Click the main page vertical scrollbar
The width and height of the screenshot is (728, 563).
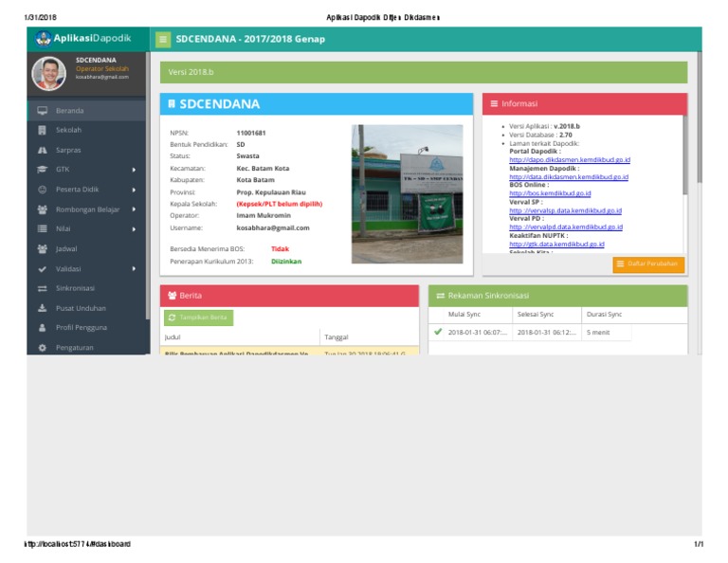[700, 117]
